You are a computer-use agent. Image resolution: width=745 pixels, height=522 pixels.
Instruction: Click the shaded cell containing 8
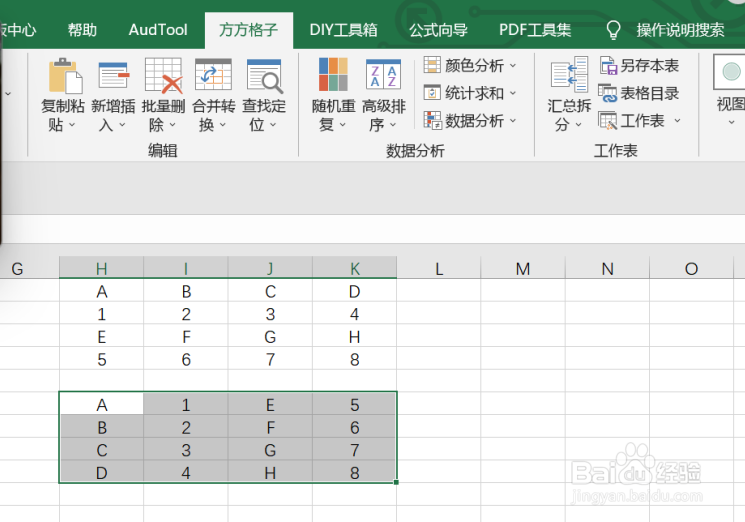(x=354, y=472)
